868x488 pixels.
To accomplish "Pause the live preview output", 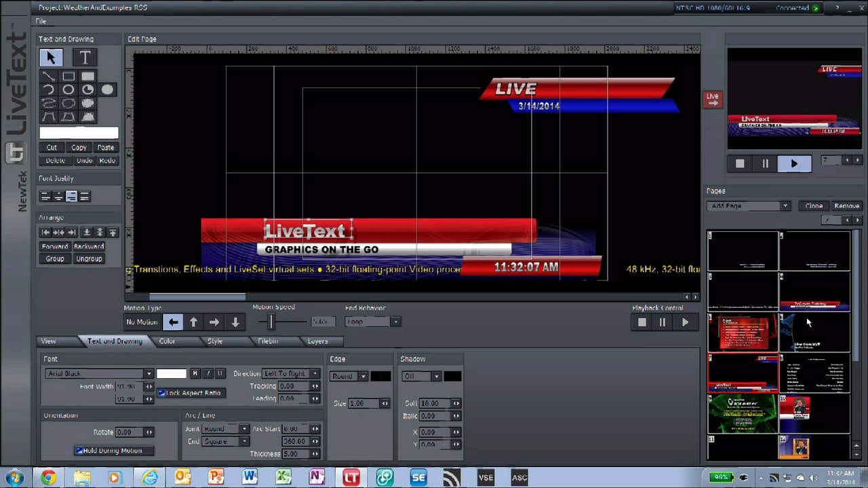I will coord(766,163).
